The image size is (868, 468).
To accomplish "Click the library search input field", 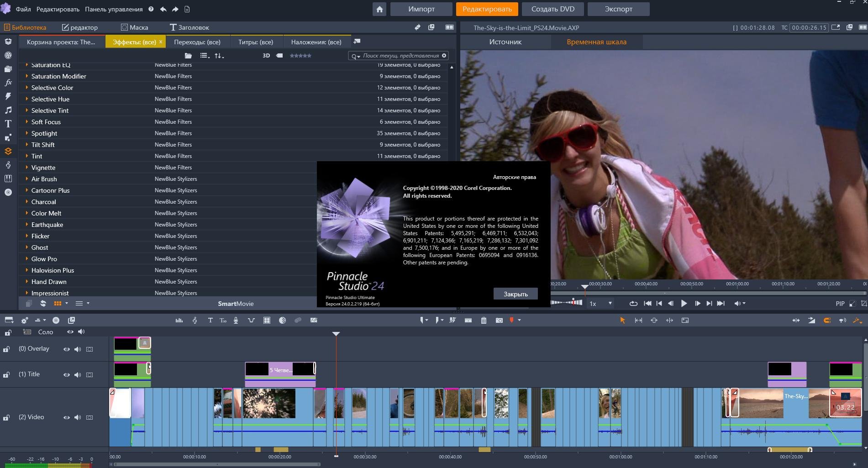I will [x=400, y=56].
